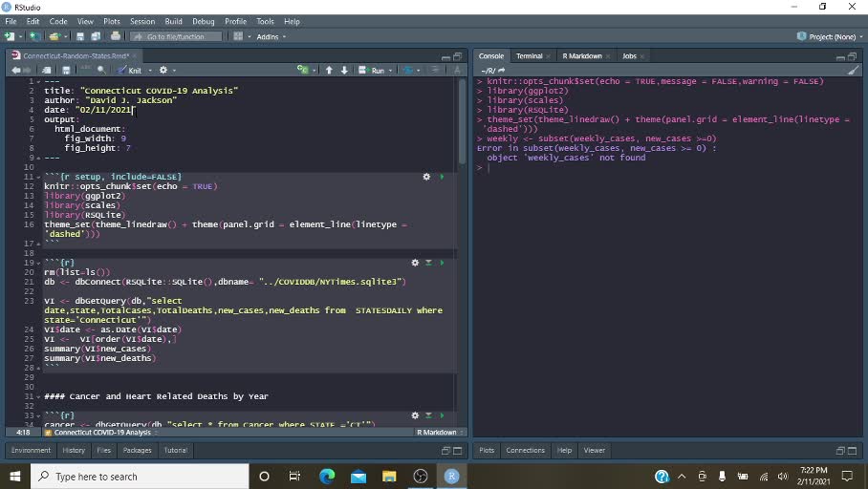Open the New File dropdown arrow
868x489 pixels.
pos(20,36)
